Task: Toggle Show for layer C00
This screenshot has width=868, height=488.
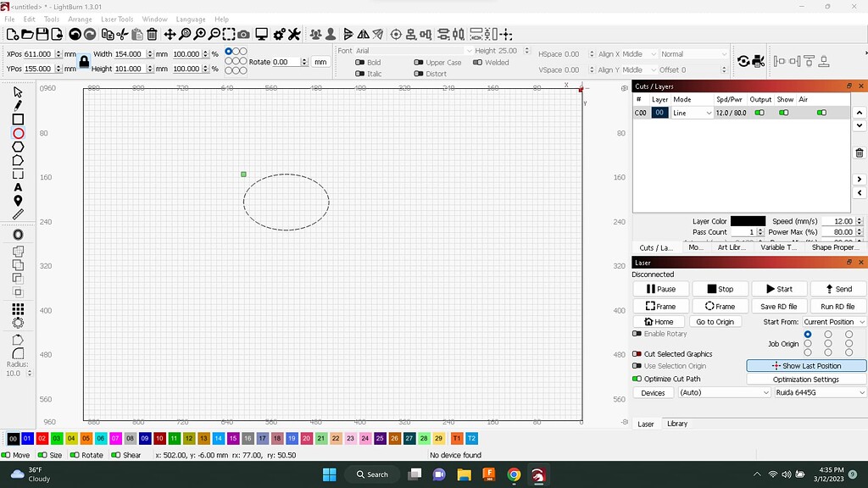Action: click(x=784, y=113)
